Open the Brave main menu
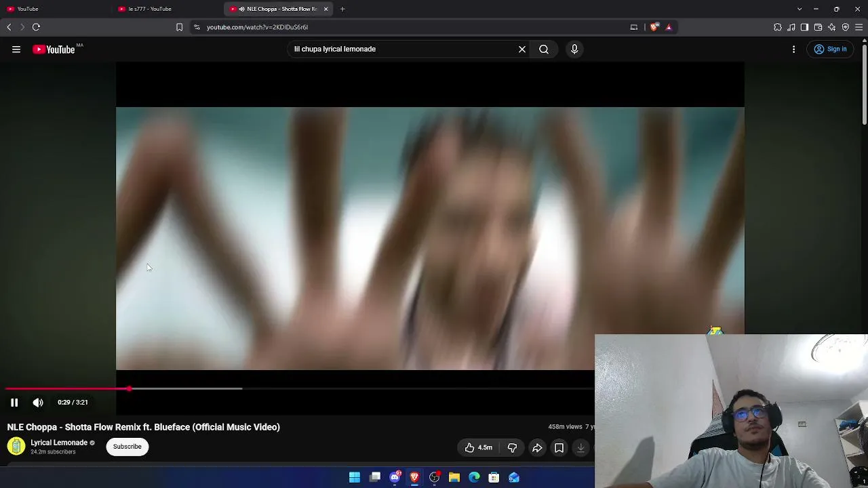This screenshot has width=868, height=488. 859,27
